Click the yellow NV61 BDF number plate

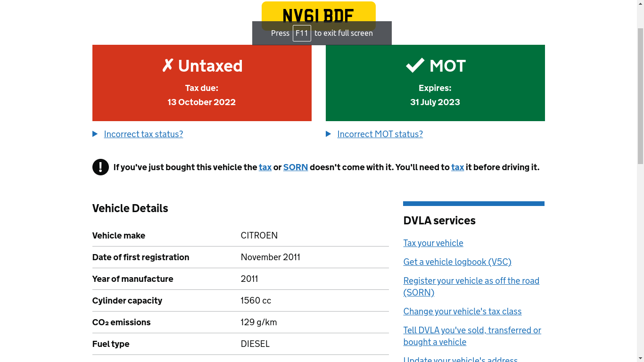pos(319,16)
